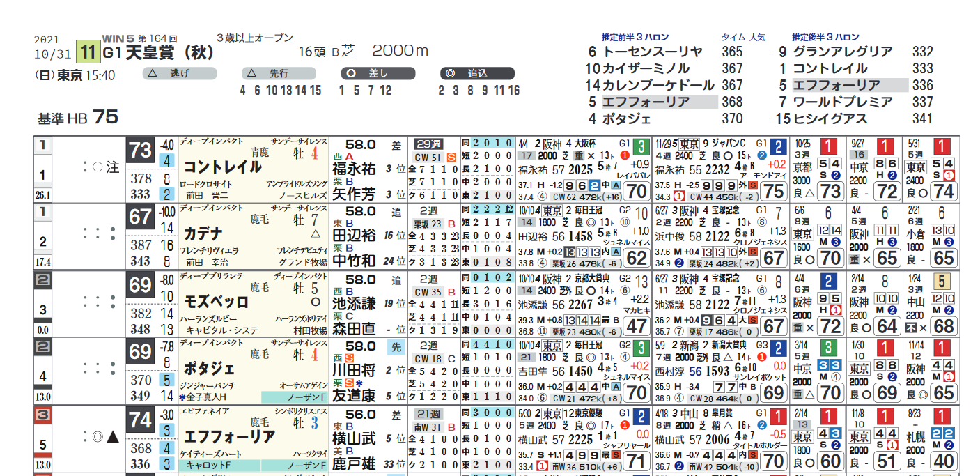The width and height of the screenshot is (980, 476).
Task: Click the green 3rd-place box in ポタジェ's 毎日王冠
Action: click(x=641, y=348)
